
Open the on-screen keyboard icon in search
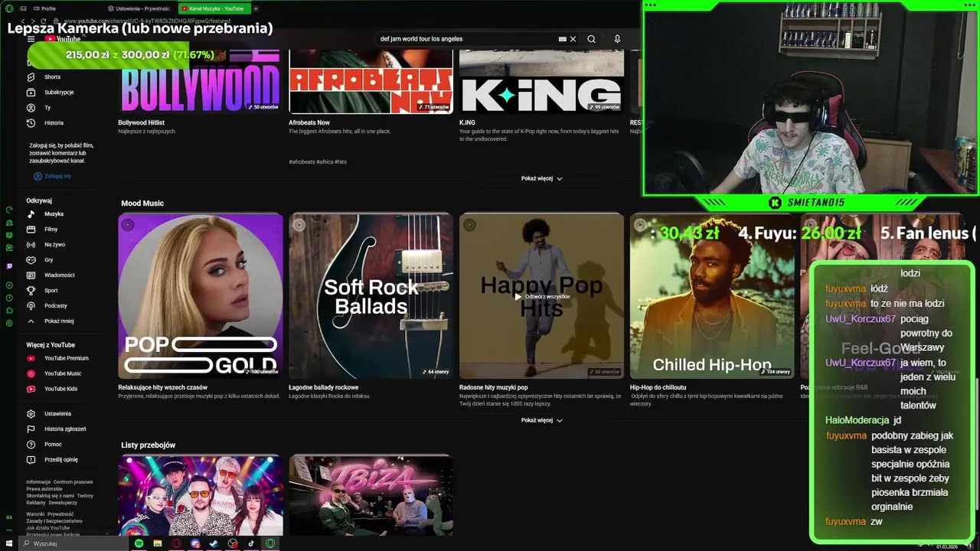(x=563, y=39)
